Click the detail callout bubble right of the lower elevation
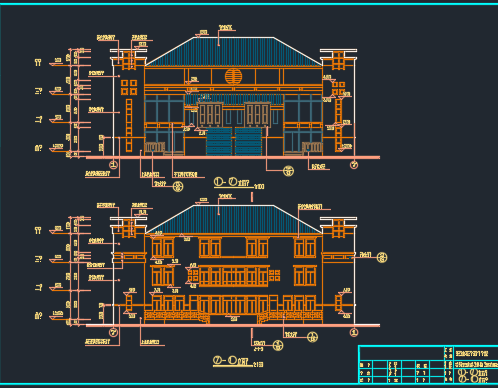Screen dimensions: 498x388 click(x=382, y=257)
